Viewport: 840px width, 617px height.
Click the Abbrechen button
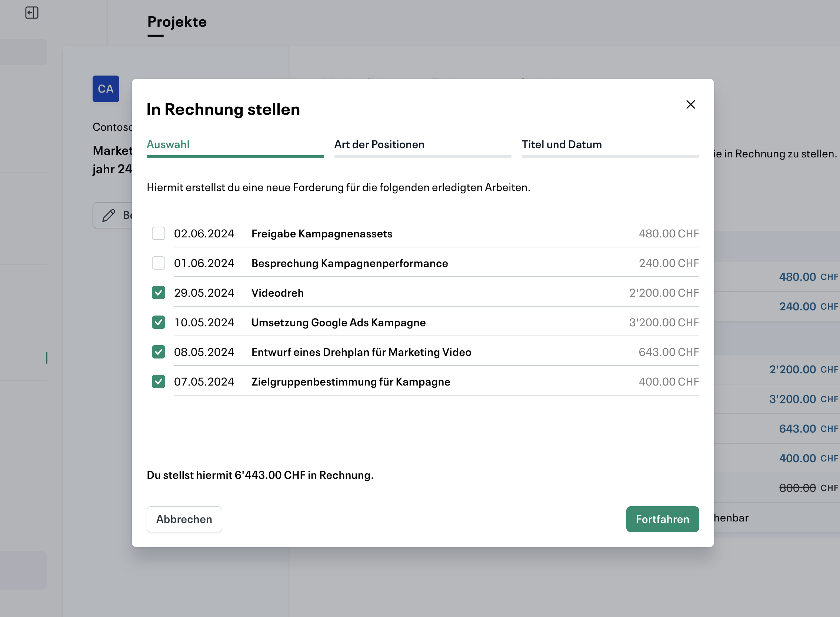pyautogui.click(x=184, y=519)
